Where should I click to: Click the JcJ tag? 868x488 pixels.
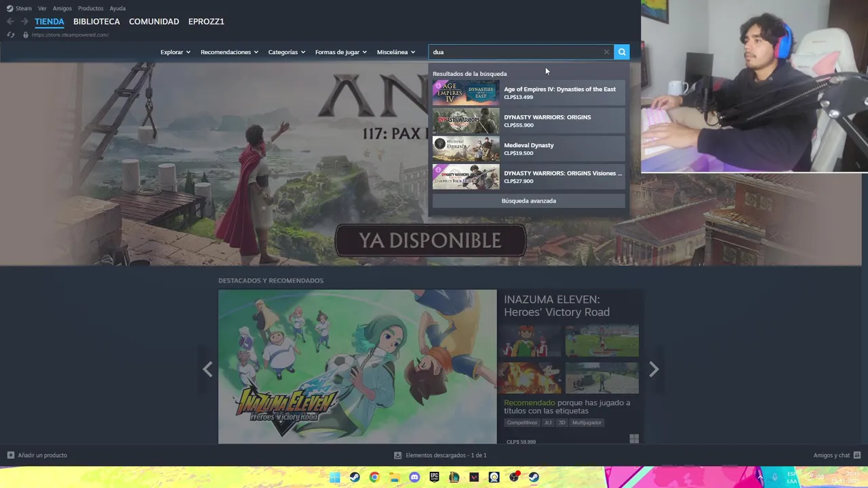[x=548, y=422]
